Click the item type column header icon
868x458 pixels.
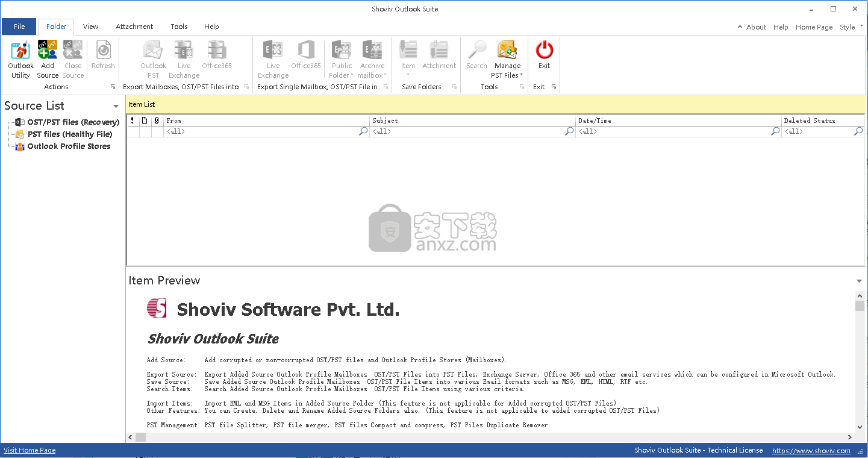click(145, 121)
